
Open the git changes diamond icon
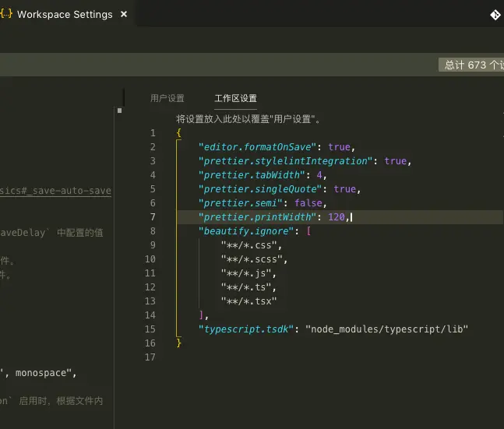point(495,15)
